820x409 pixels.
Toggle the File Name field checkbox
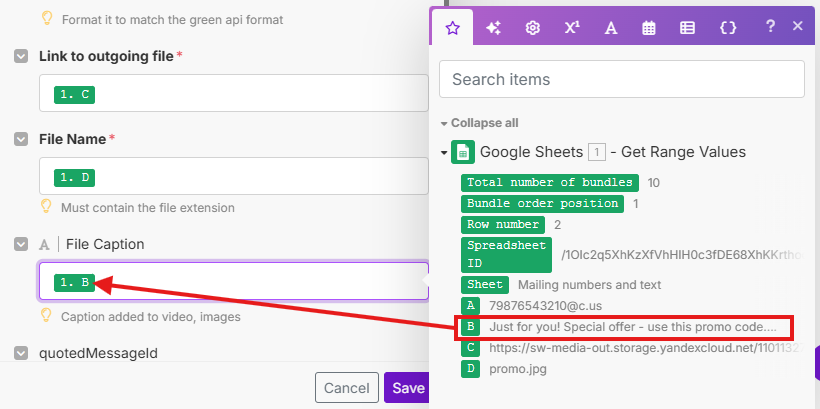point(21,139)
